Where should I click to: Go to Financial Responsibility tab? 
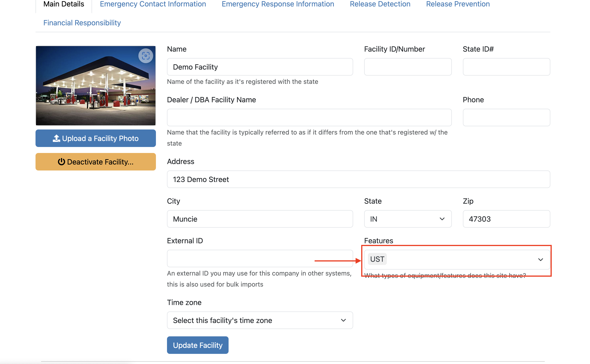(82, 23)
